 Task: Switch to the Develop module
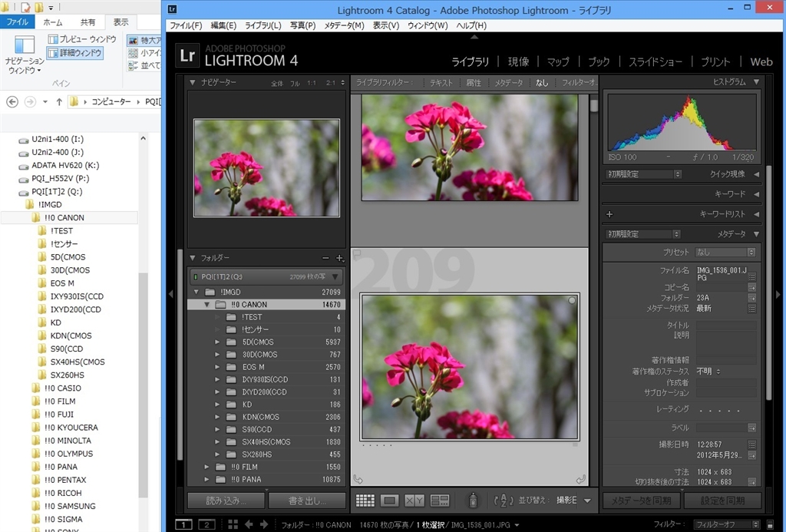click(518, 61)
